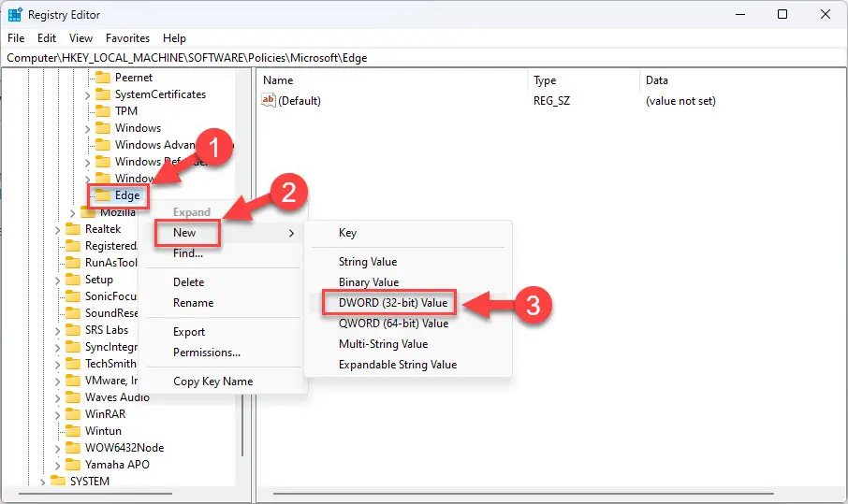Open the File menu
Screen dimensions: 848x504
pyautogui.click(x=16, y=38)
